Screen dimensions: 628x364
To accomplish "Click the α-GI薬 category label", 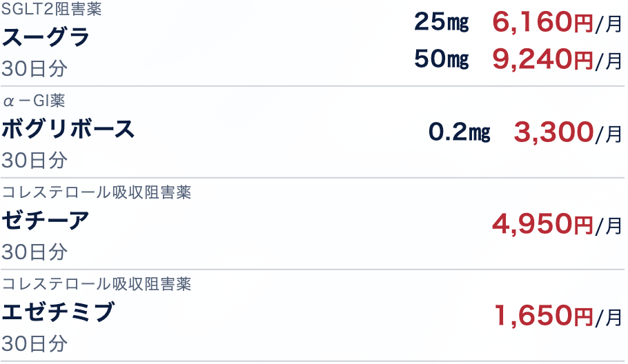I will point(34,101).
